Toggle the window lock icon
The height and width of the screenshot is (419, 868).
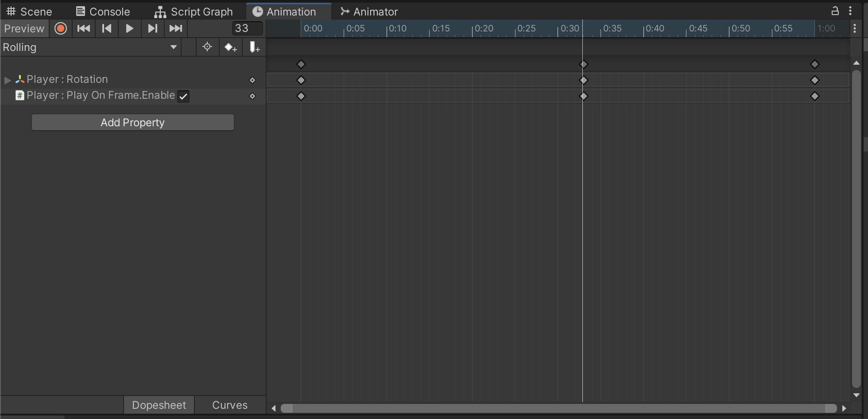coord(835,11)
